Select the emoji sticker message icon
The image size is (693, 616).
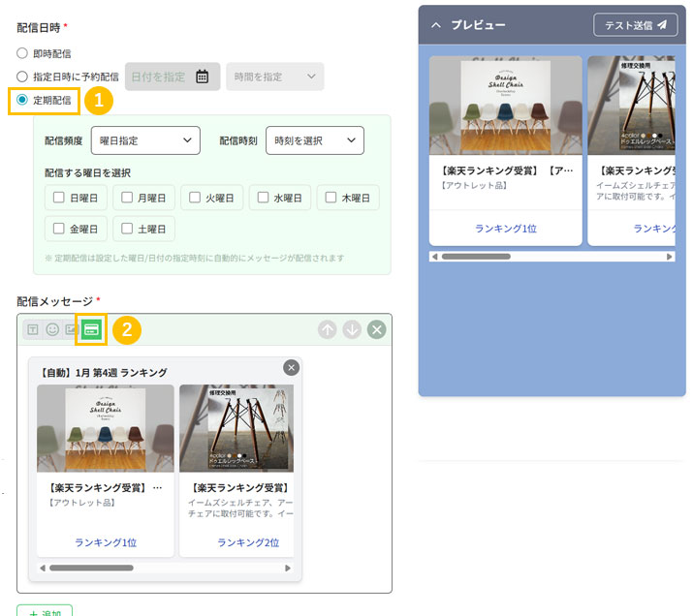pyautogui.click(x=52, y=329)
